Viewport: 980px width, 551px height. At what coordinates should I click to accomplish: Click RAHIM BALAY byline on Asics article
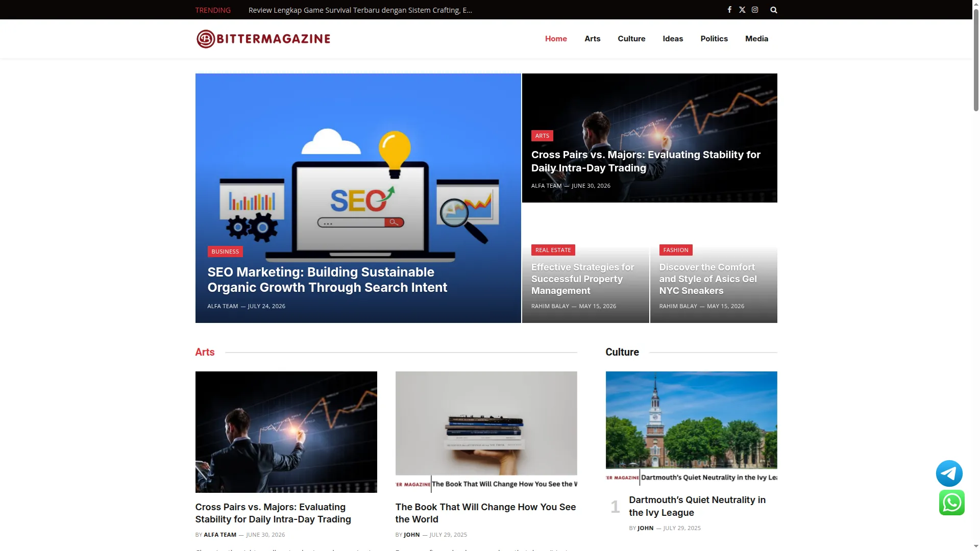pyautogui.click(x=678, y=306)
